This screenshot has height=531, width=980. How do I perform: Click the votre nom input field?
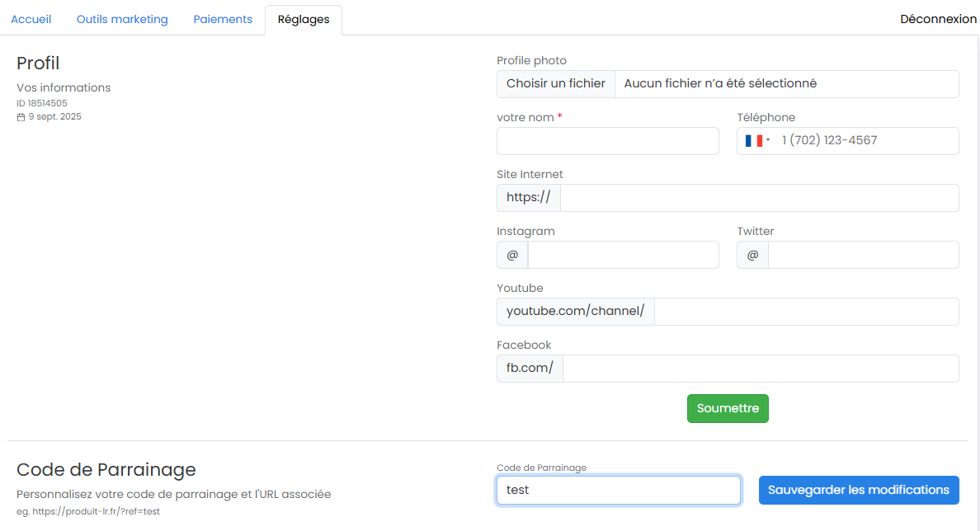607,140
